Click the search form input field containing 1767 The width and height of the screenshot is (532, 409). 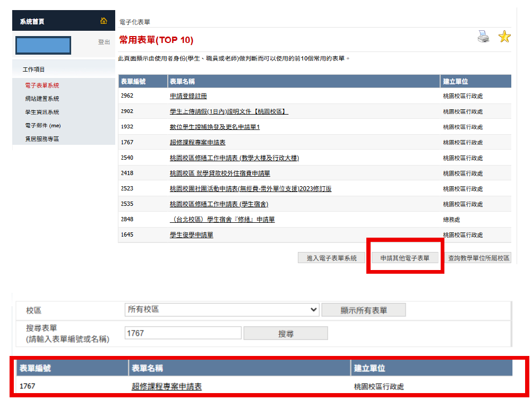(x=183, y=334)
